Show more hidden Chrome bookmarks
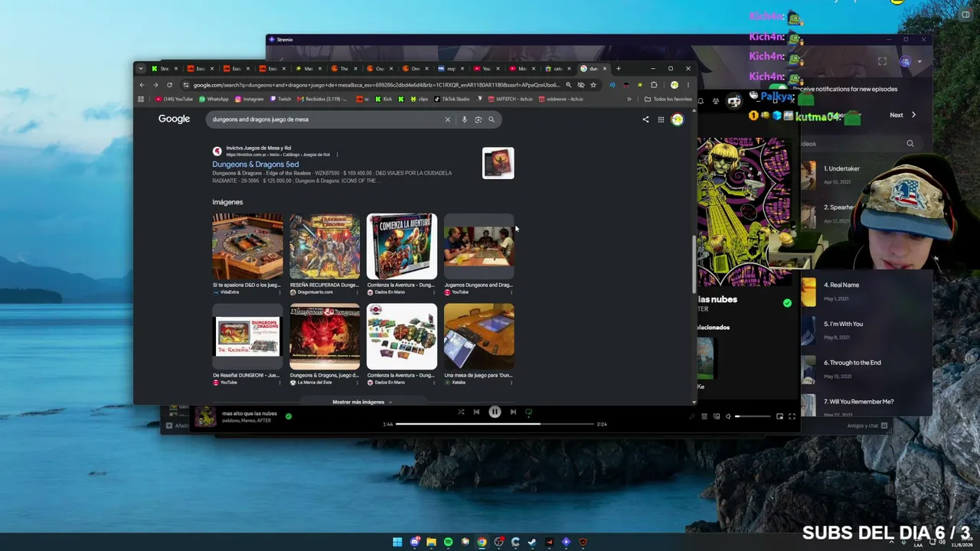Viewport: 980px width, 551px height. [629, 99]
